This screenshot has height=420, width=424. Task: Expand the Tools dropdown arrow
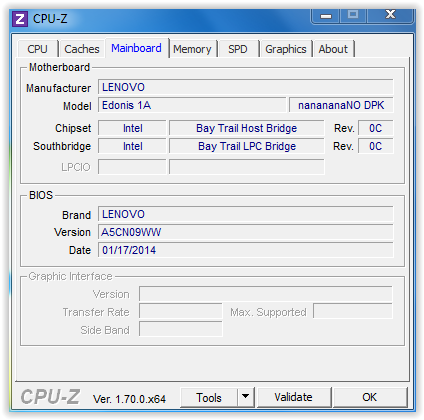click(x=246, y=397)
